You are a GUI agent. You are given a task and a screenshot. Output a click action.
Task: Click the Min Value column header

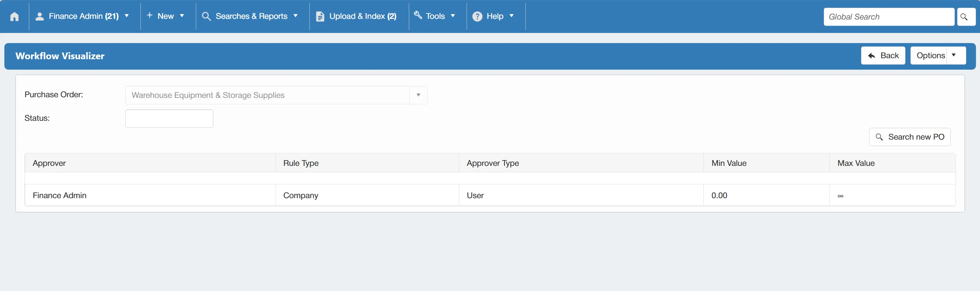767,163
